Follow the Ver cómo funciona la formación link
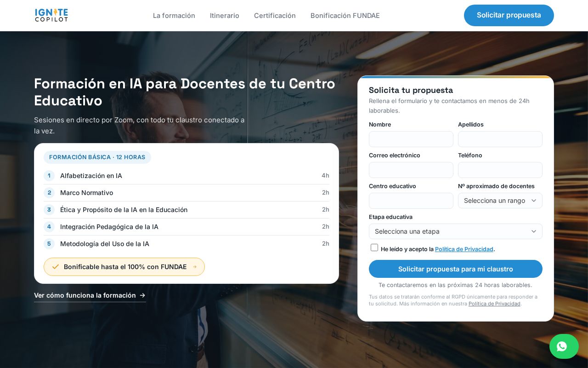 pyautogui.click(x=90, y=295)
